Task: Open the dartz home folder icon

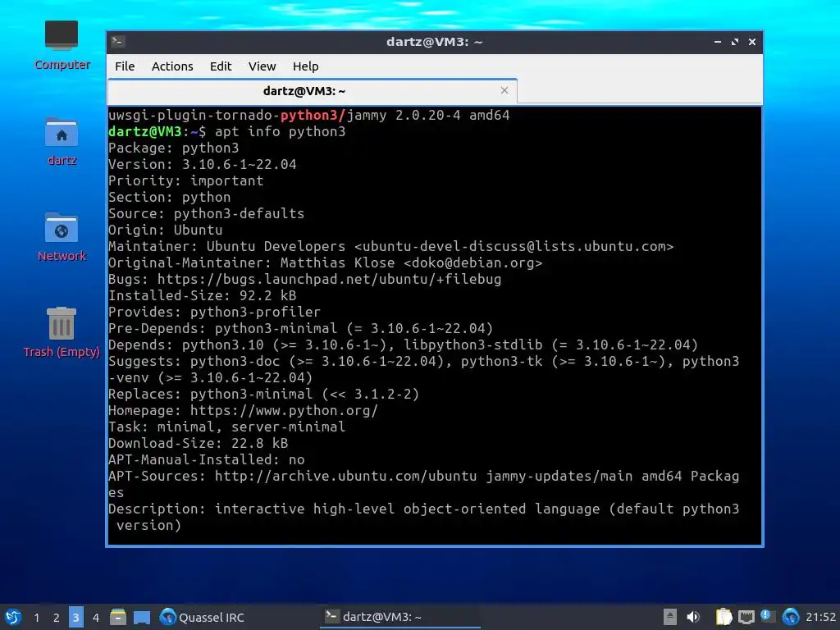Action: (x=62, y=141)
